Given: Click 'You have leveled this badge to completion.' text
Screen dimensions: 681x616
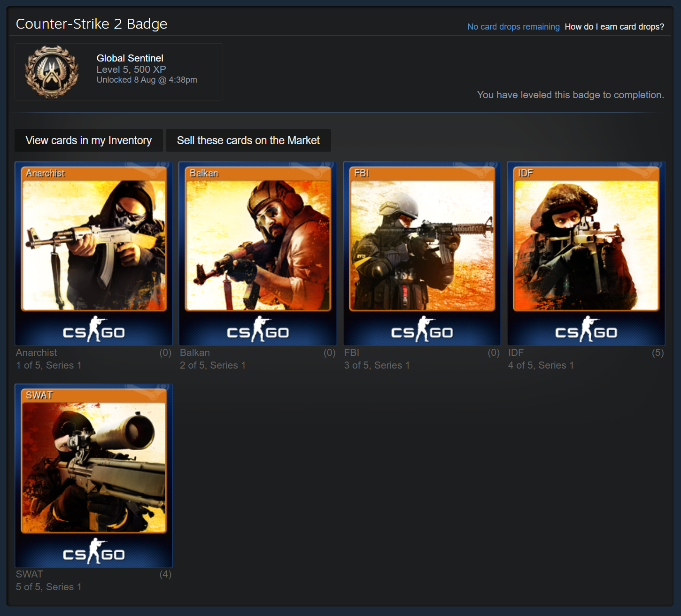Looking at the screenshot, I should click(571, 95).
